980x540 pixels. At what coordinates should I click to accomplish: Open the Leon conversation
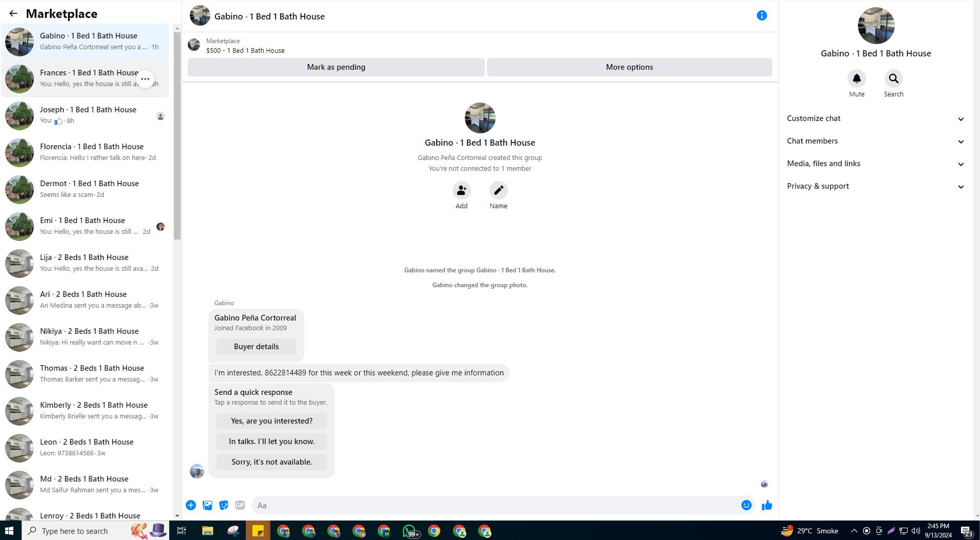pyautogui.click(x=85, y=448)
